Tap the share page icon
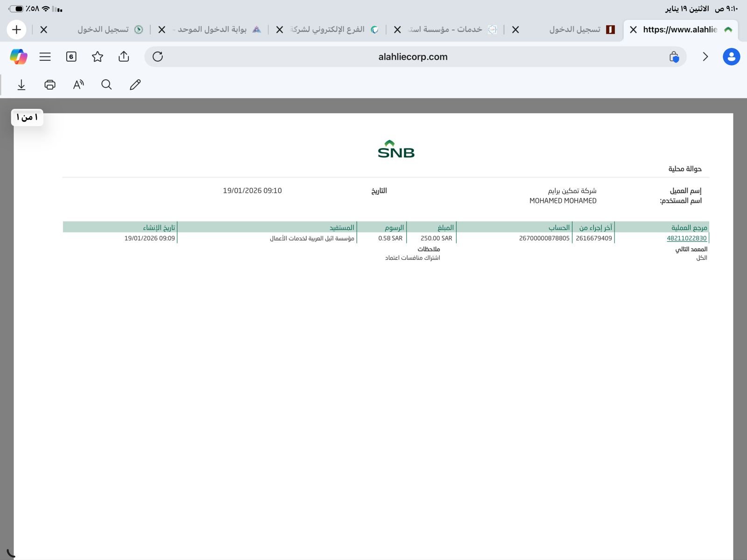Screen dimensions: 747x560 124,57
